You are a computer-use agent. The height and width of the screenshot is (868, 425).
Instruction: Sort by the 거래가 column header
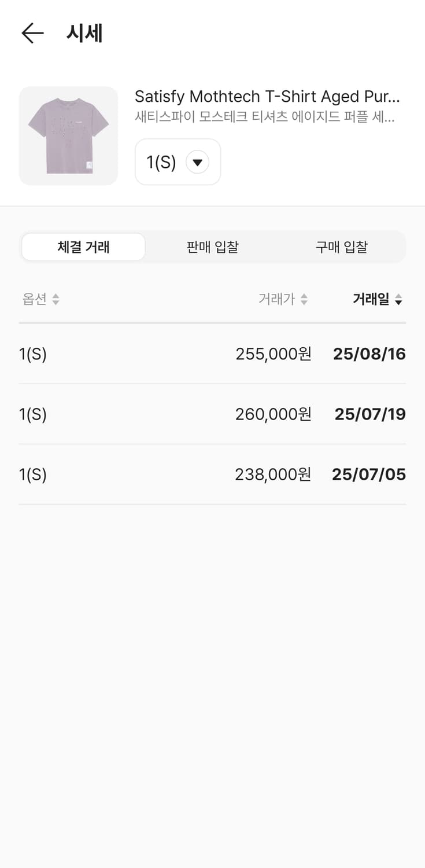pos(276,299)
